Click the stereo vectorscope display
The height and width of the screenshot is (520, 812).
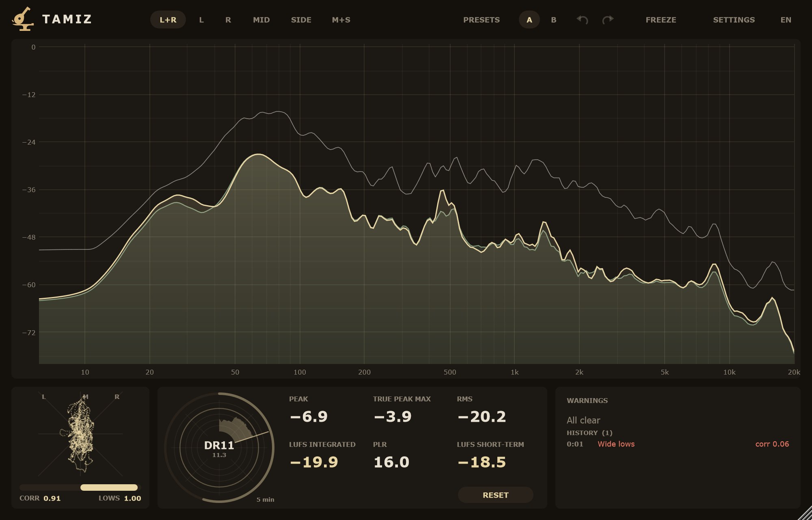80,434
